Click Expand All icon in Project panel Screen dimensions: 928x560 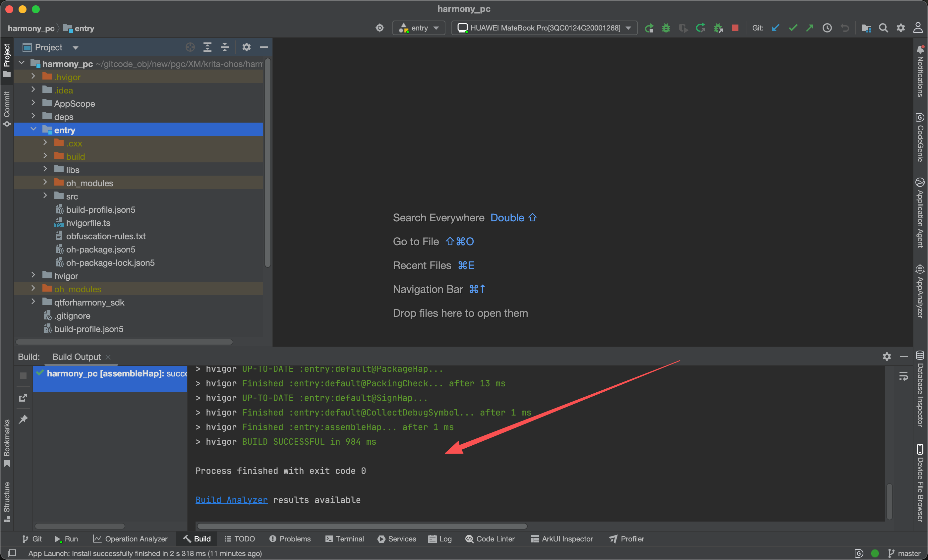point(207,47)
